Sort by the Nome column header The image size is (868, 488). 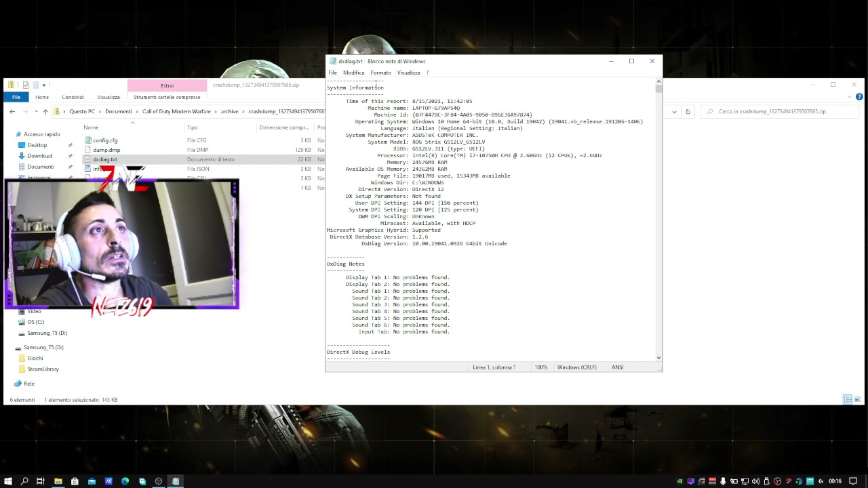(x=91, y=127)
